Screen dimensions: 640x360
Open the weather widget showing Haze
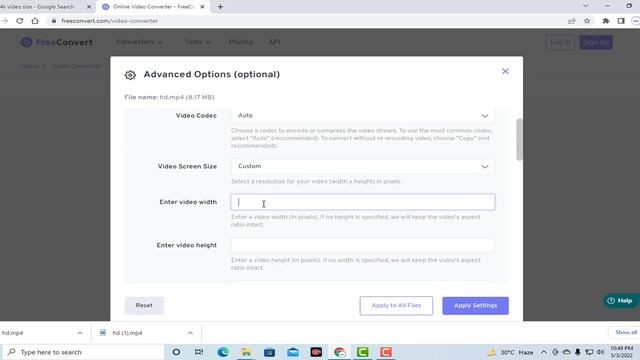510,352
